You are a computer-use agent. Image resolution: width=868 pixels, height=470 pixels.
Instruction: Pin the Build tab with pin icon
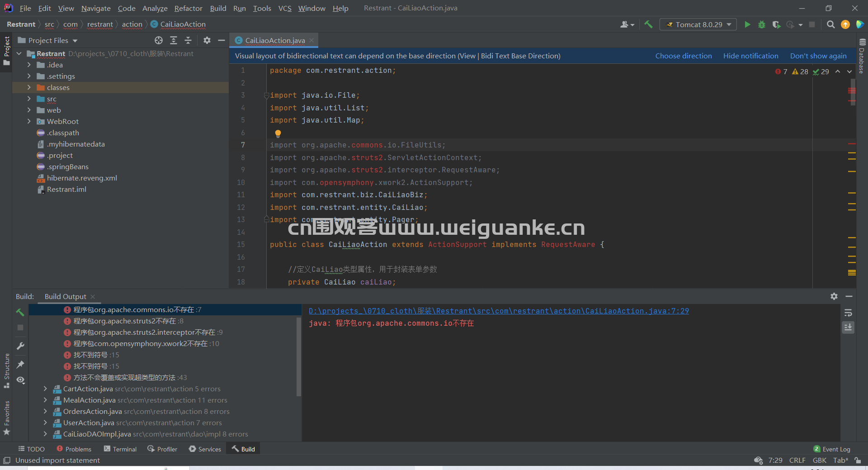(x=20, y=364)
